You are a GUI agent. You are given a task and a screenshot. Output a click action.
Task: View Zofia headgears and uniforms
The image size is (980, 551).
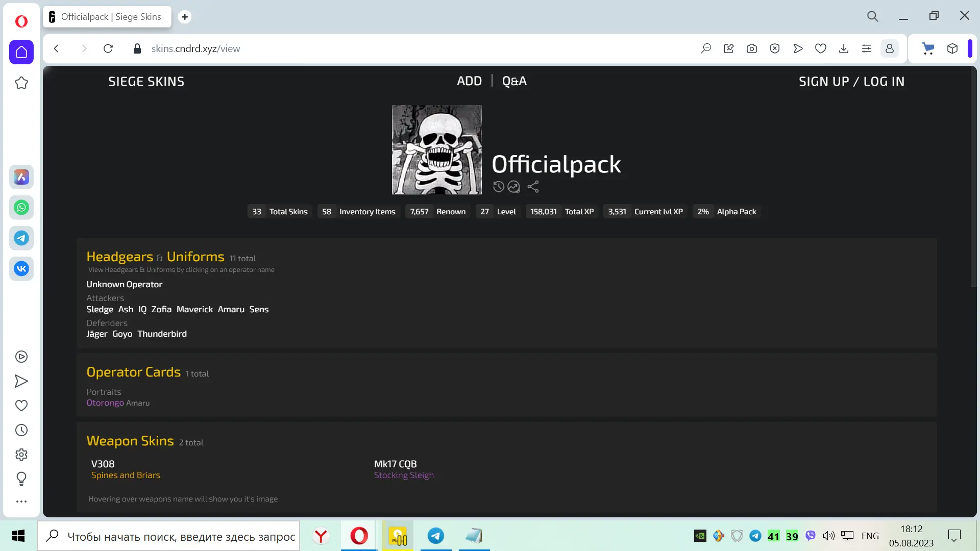161,309
